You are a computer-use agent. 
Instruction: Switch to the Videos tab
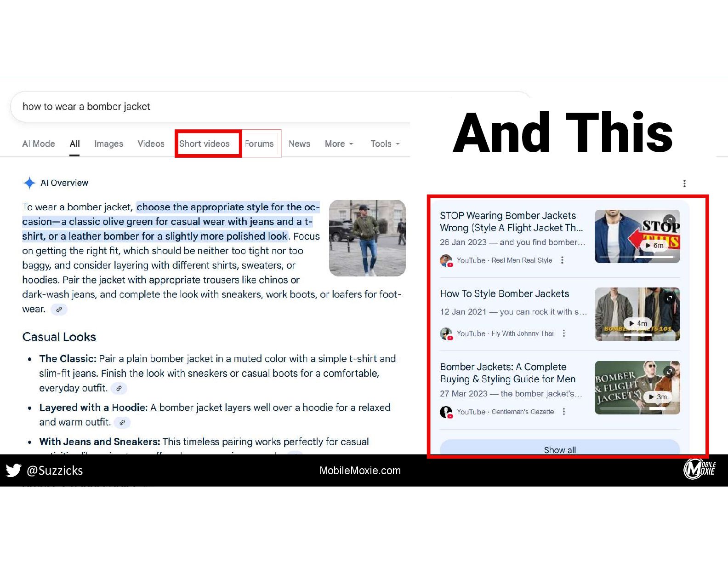click(x=151, y=144)
